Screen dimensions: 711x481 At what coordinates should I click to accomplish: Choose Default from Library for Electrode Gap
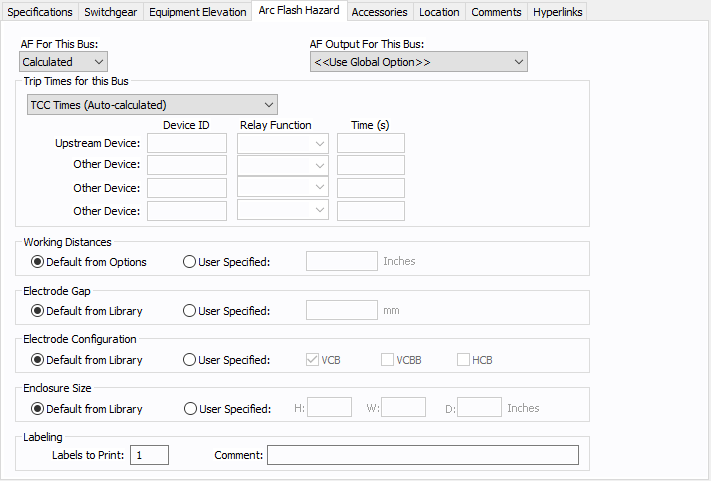(38, 311)
